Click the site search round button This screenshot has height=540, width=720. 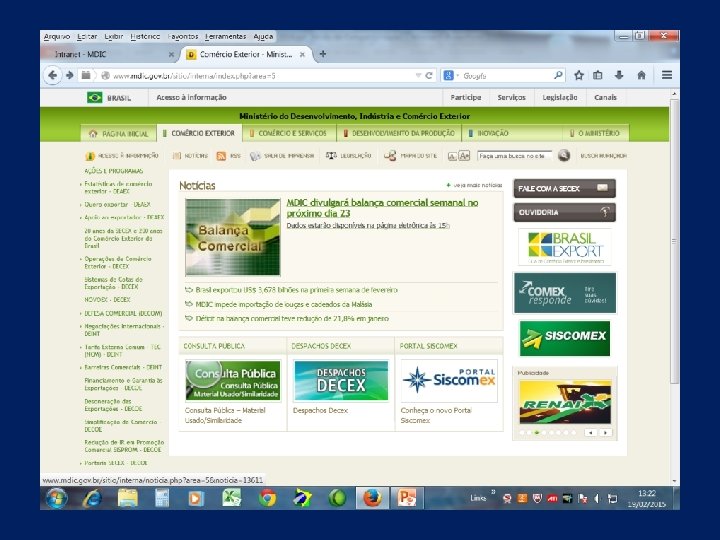(564, 156)
